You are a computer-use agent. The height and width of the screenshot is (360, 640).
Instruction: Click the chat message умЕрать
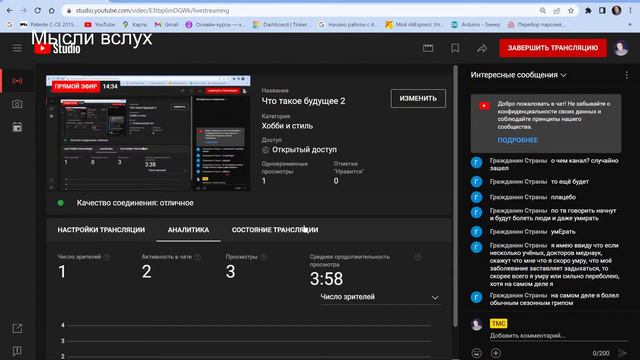click(x=563, y=231)
